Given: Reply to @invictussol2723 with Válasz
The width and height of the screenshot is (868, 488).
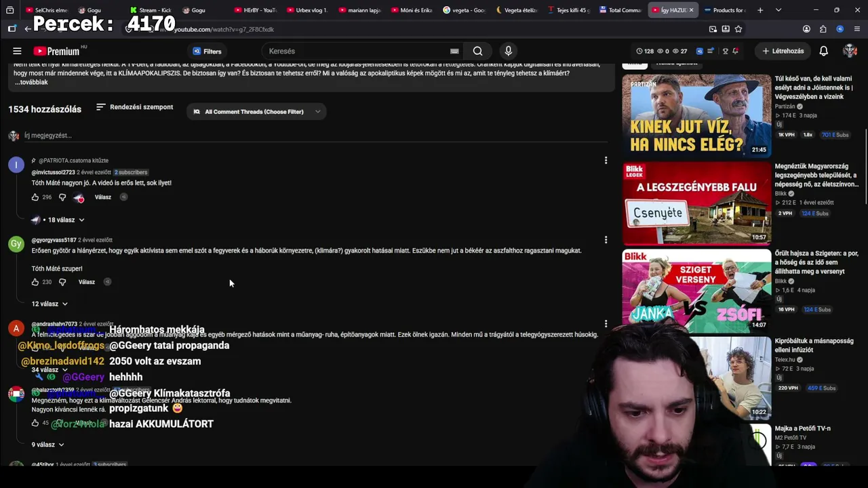Looking at the screenshot, I should 103,197.
